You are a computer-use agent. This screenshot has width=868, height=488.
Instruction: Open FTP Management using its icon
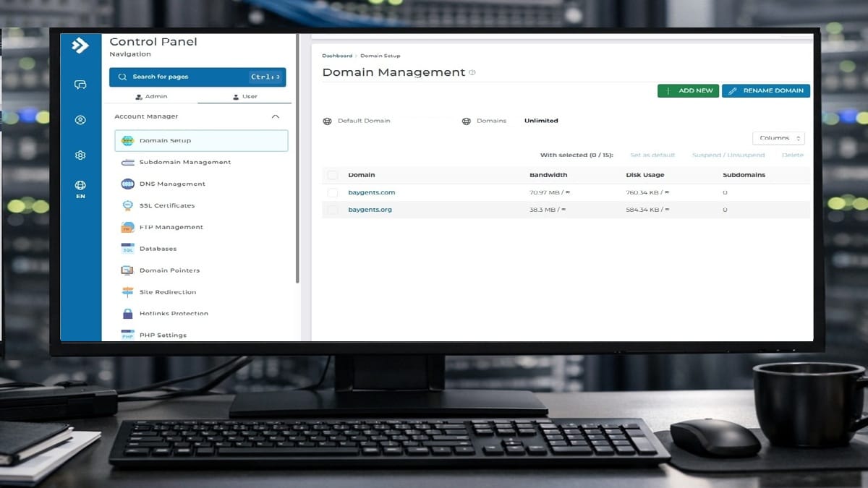(126, 227)
